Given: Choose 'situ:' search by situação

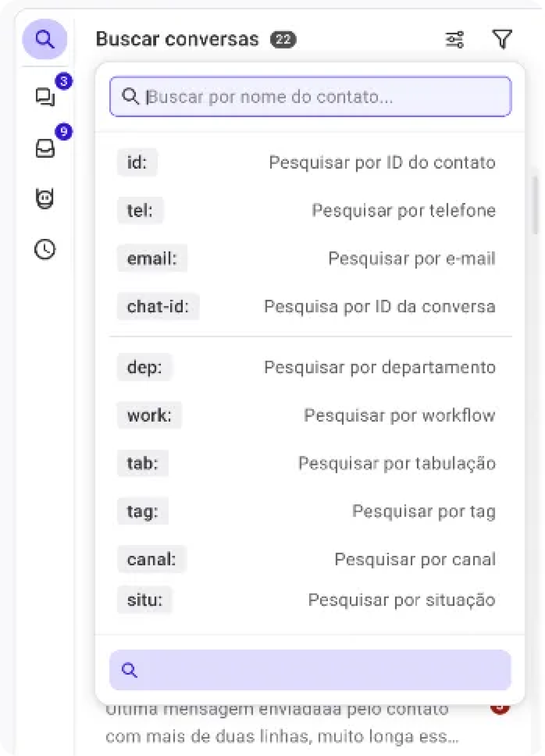Looking at the screenshot, I should (307, 600).
